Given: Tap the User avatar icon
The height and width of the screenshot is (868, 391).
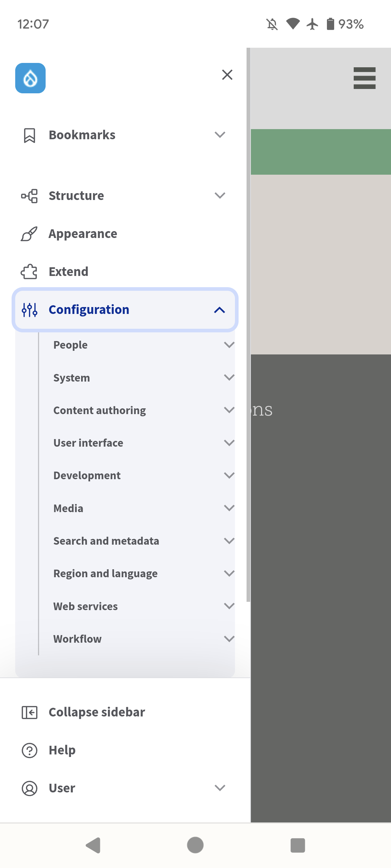Looking at the screenshot, I should pyautogui.click(x=29, y=788).
